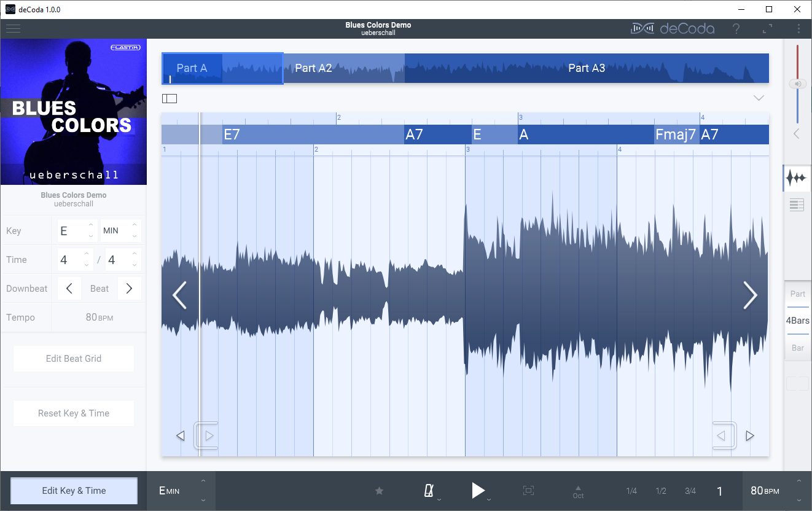Go to the previous waveform section
Viewport: 812px width, 511px height.
pyautogui.click(x=179, y=295)
